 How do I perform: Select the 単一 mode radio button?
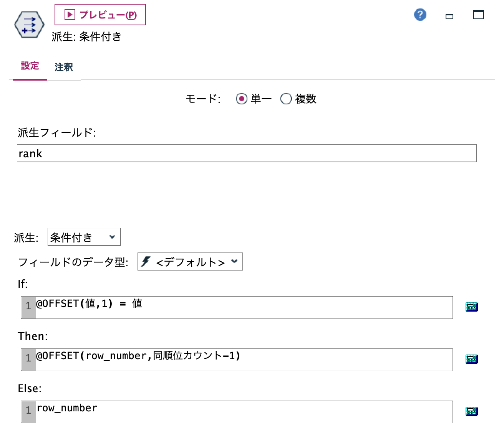(241, 99)
